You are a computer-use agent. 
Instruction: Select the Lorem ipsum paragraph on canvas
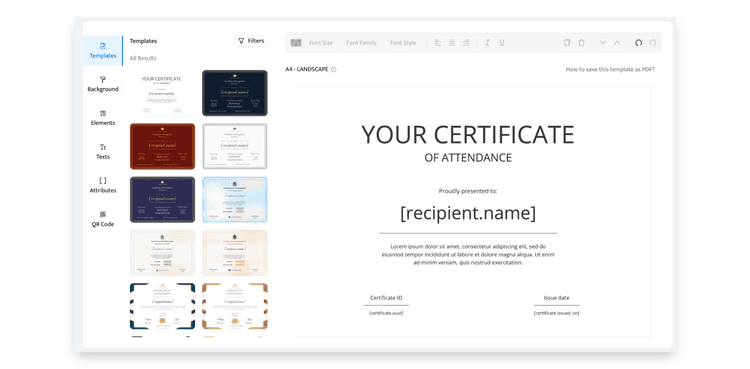468,254
